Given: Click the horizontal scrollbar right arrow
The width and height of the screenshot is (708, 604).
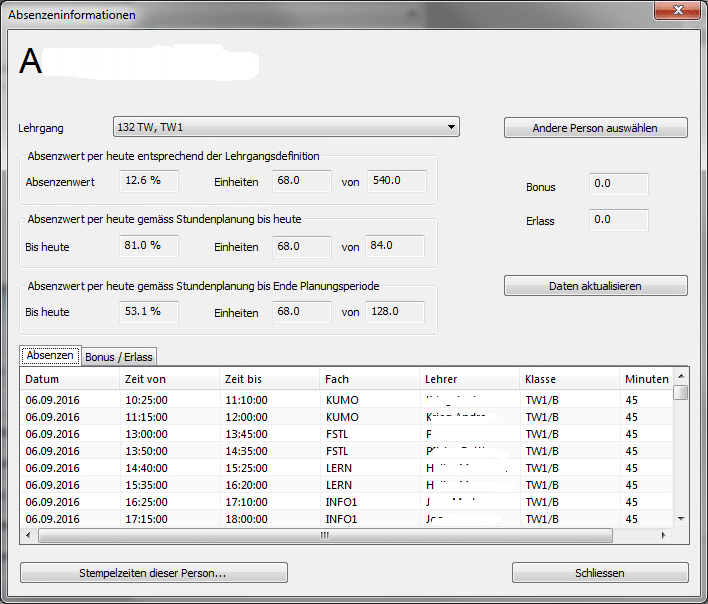Looking at the screenshot, I should pos(666,535).
